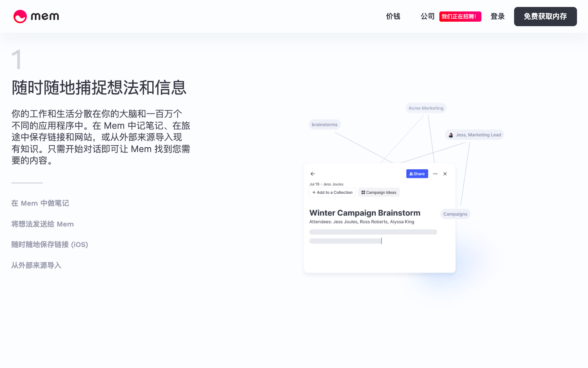This screenshot has height=368, width=588.
Task: Select the Acme Marketing tag bubble
Action: point(426,108)
